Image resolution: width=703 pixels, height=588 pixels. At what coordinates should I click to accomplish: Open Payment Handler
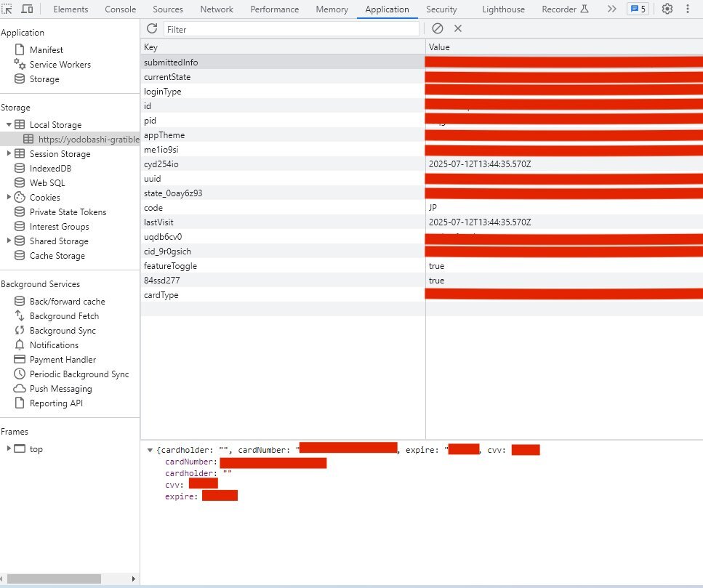(63, 360)
